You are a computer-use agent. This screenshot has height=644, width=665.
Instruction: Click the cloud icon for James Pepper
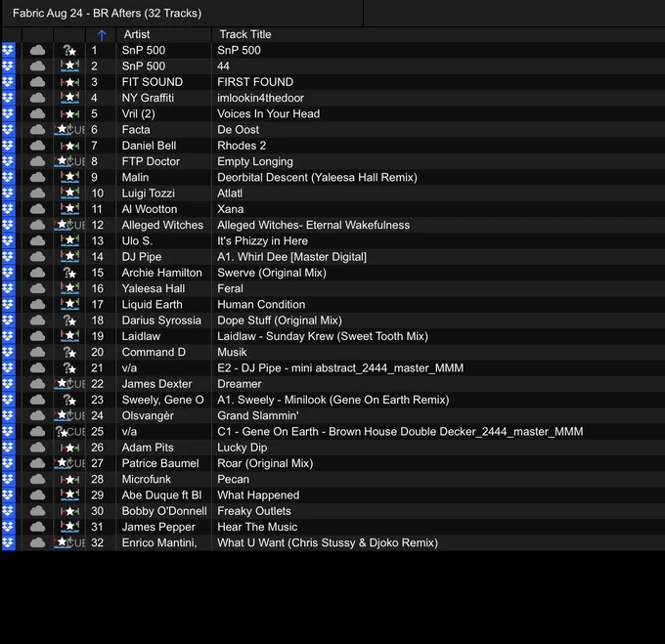(x=38, y=527)
